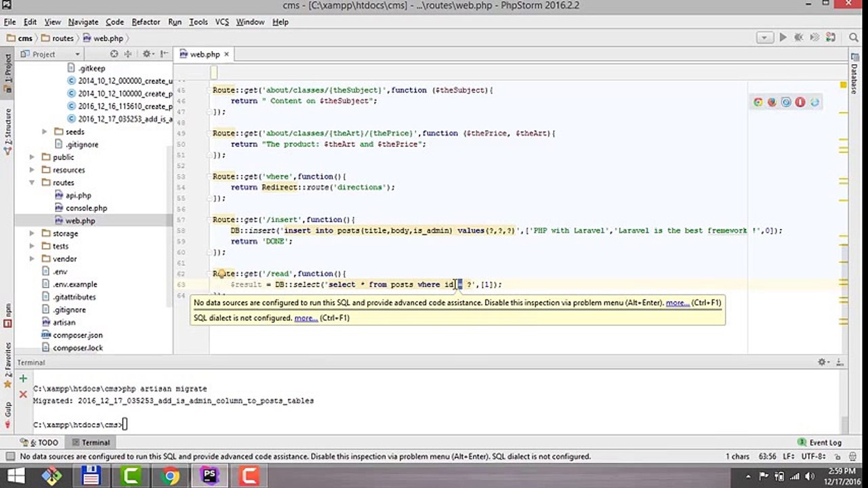
Task: Toggle the Gulp side panel
Action: pos(7,415)
